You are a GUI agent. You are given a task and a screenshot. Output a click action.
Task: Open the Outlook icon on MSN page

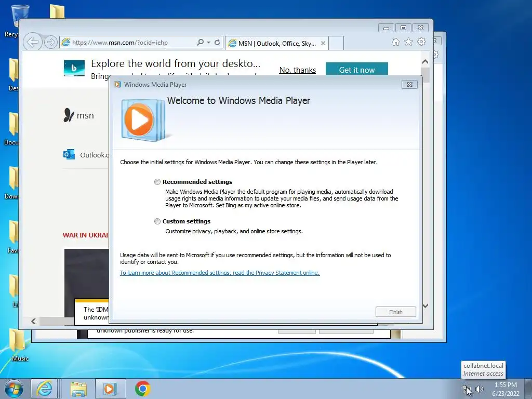coord(69,154)
